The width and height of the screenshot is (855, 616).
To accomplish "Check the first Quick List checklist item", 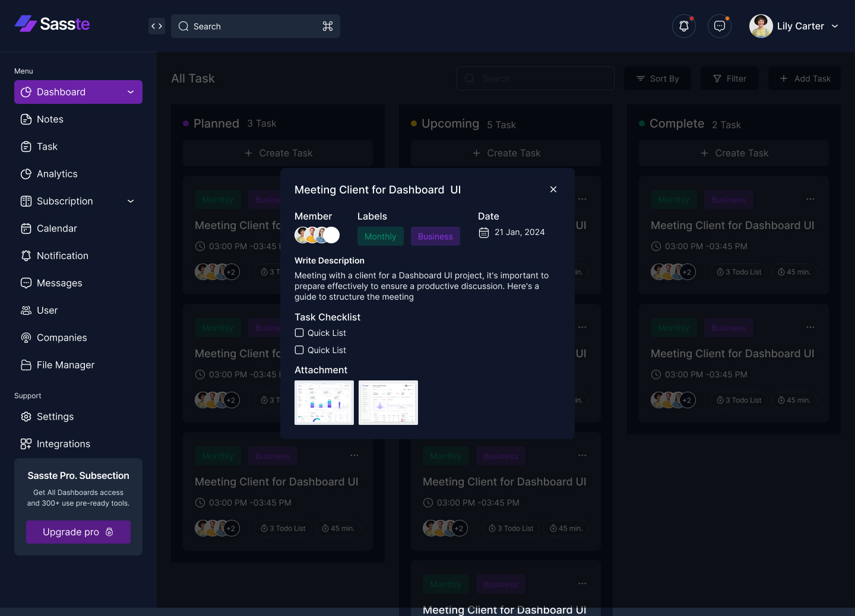I will coord(299,333).
